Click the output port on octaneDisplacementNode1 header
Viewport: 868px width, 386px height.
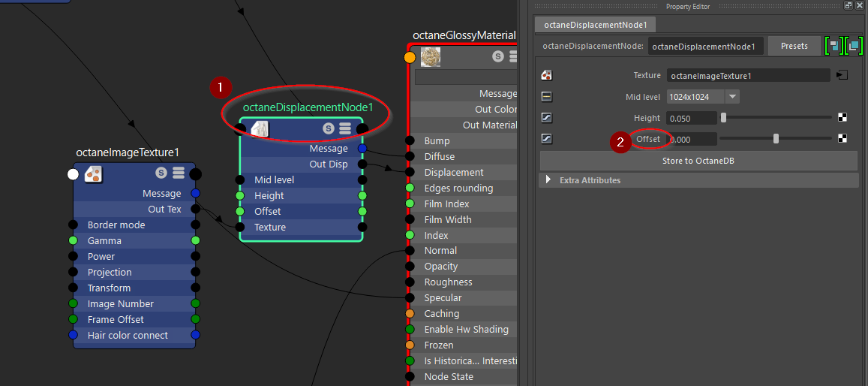coord(362,129)
